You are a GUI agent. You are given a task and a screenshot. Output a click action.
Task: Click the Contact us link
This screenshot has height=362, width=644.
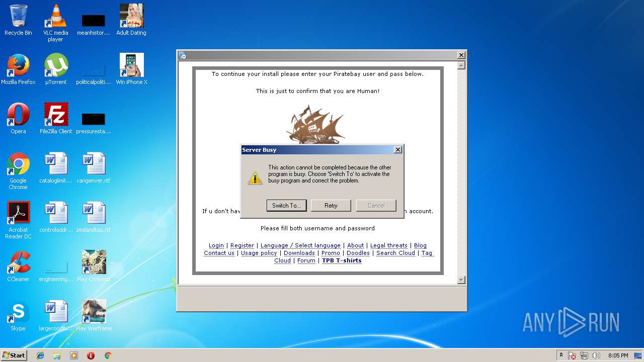click(219, 253)
